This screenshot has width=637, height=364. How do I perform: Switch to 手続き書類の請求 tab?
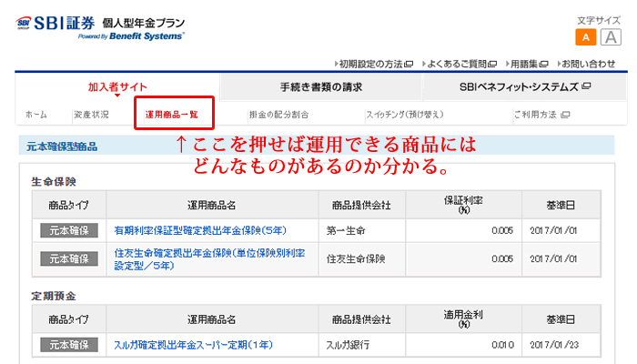click(320, 87)
